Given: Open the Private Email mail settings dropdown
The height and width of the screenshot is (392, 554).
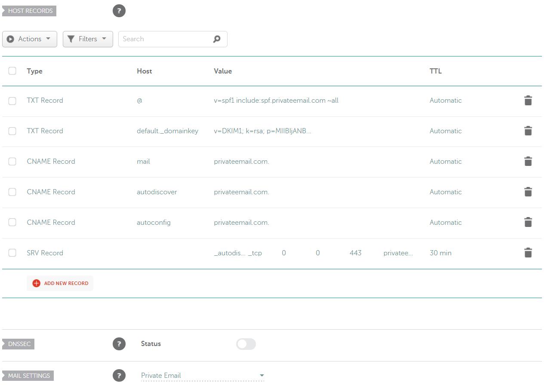Looking at the screenshot, I should tap(203, 376).
